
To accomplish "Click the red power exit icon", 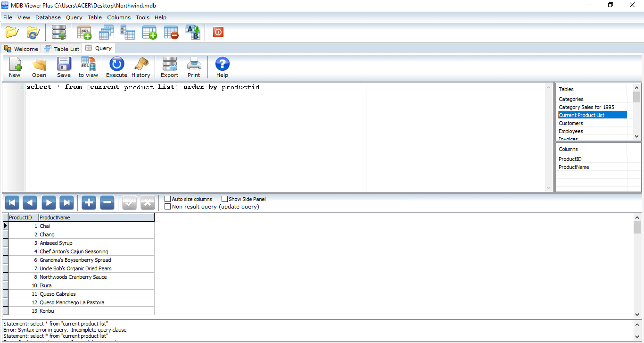I will (218, 32).
